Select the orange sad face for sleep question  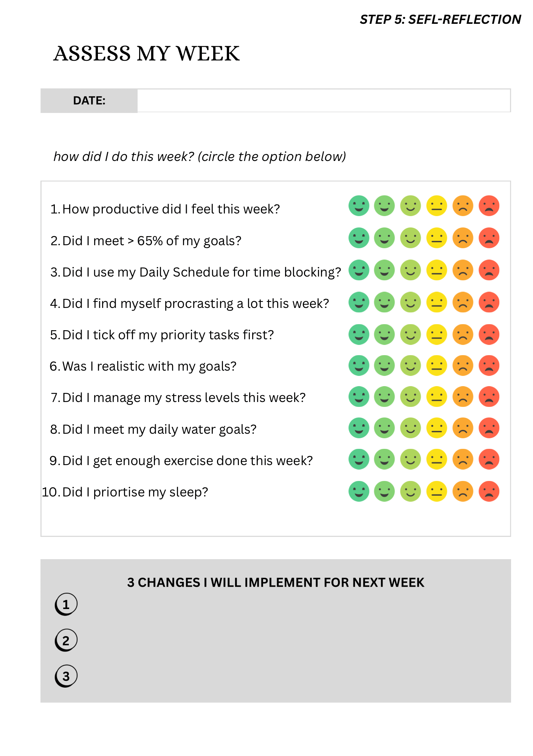point(463,492)
